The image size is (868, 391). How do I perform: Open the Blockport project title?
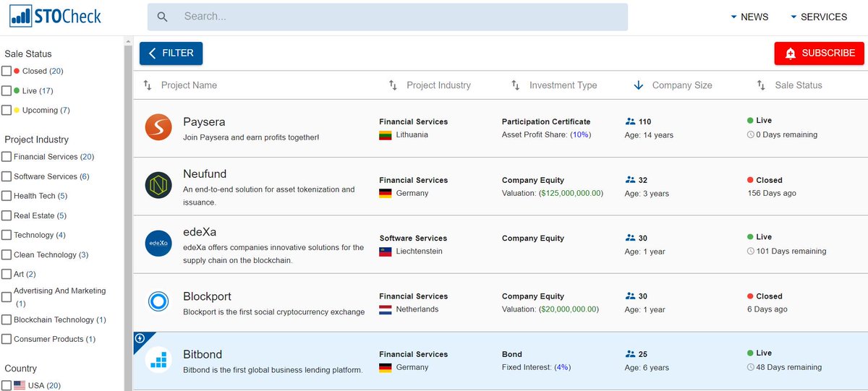tap(207, 296)
